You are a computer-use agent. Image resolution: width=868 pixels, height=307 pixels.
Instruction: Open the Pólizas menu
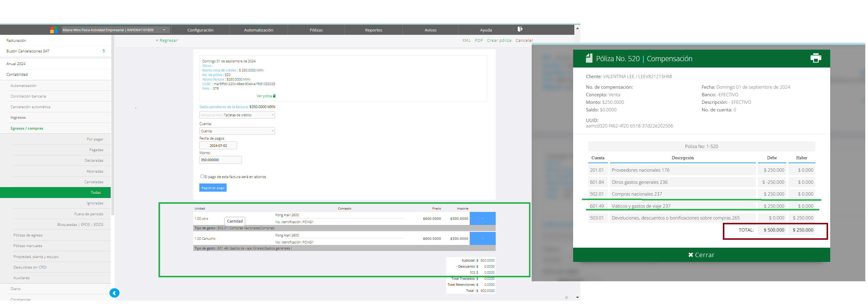click(x=316, y=30)
